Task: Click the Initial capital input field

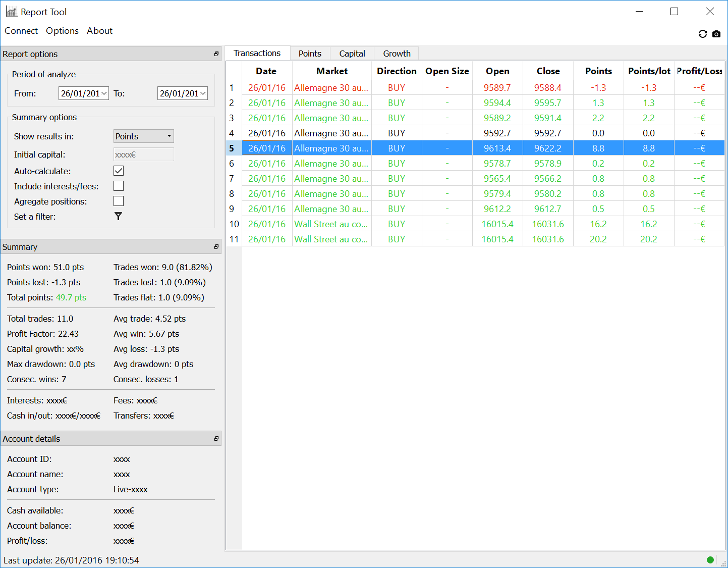Action: [x=144, y=154]
